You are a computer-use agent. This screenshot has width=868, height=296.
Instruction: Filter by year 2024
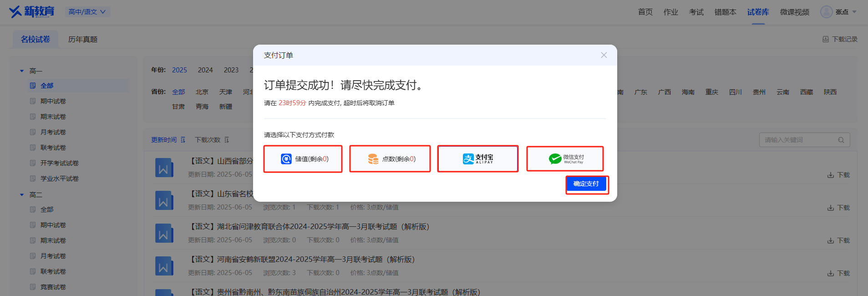pyautogui.click(x=205, y=70)
